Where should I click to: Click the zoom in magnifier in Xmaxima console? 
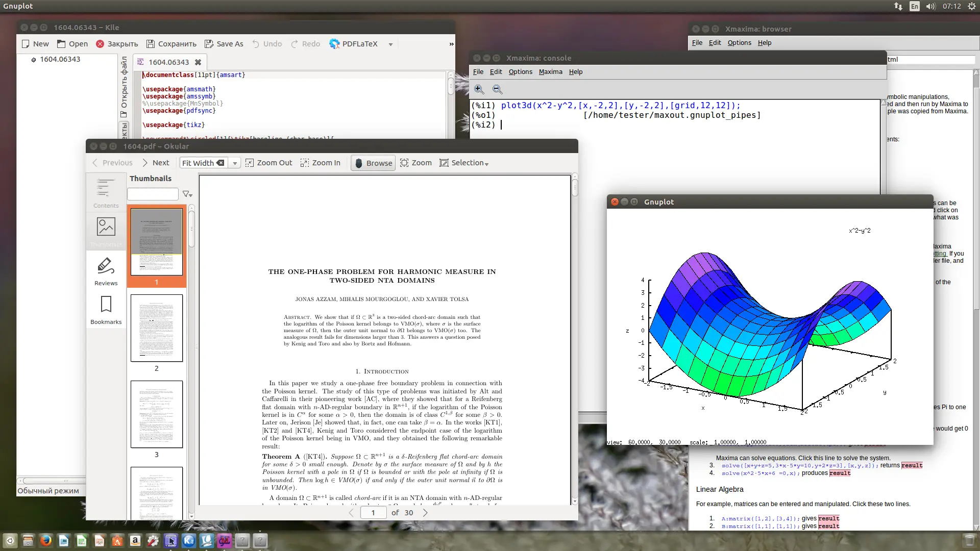(479, 89)
